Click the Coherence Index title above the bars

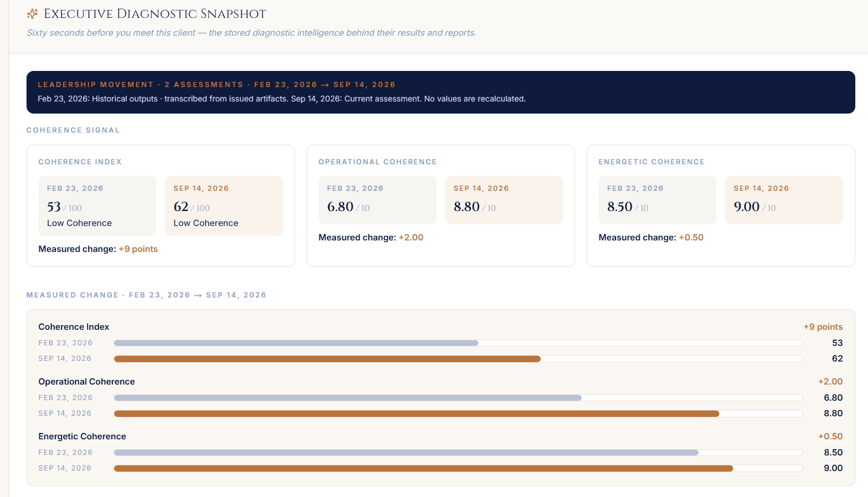74,327
